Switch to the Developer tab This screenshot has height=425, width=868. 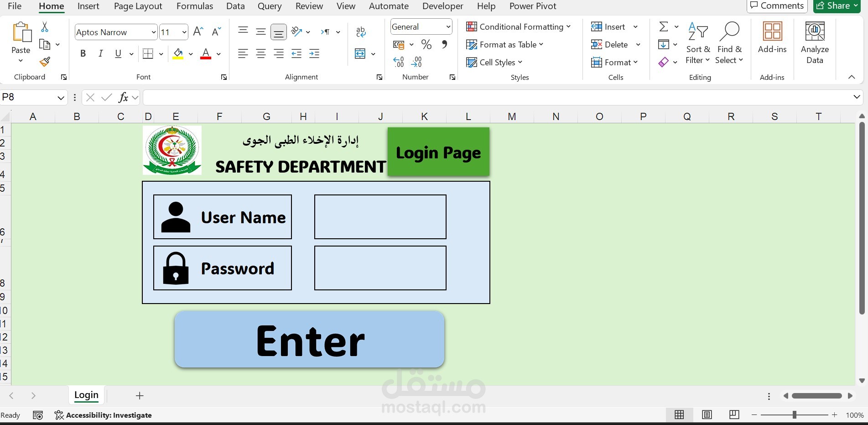point(442,6)
